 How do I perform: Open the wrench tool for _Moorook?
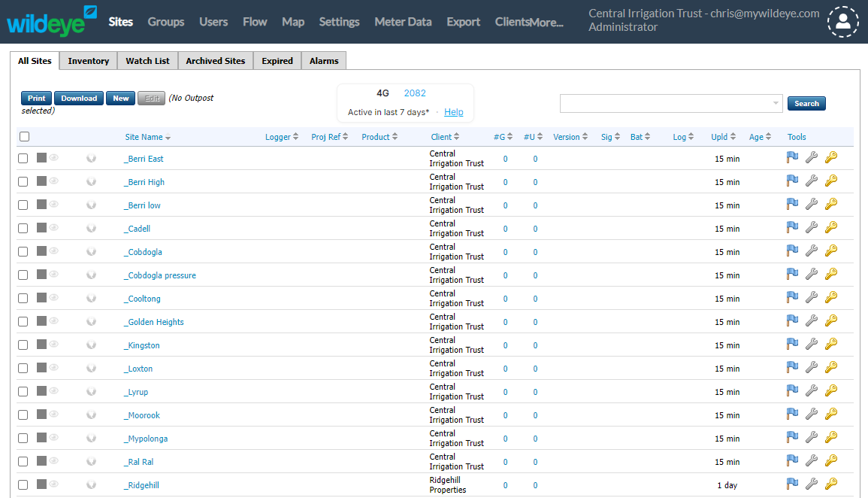(x=811, y=414)
